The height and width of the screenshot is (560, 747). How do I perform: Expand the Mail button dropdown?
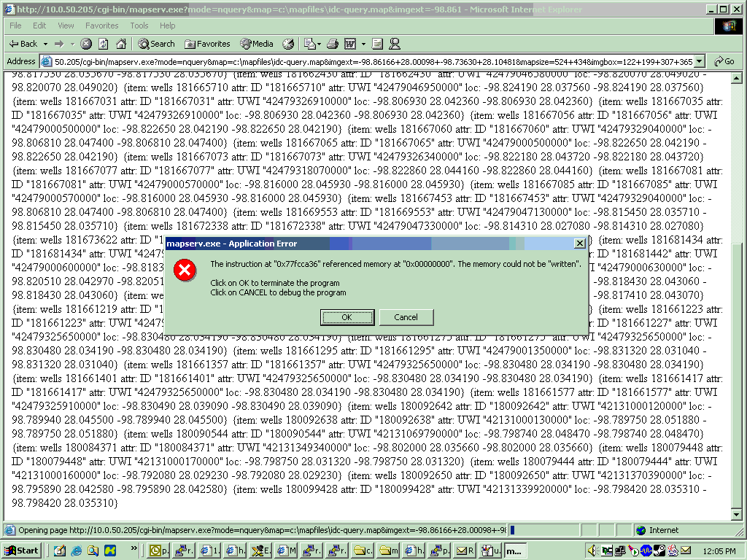click(x=318, y=44)
